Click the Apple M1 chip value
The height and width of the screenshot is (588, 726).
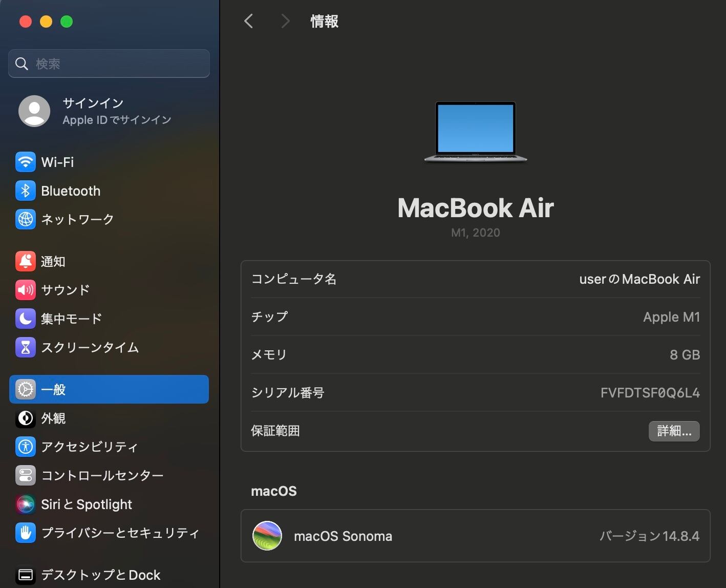pos(671,317)
